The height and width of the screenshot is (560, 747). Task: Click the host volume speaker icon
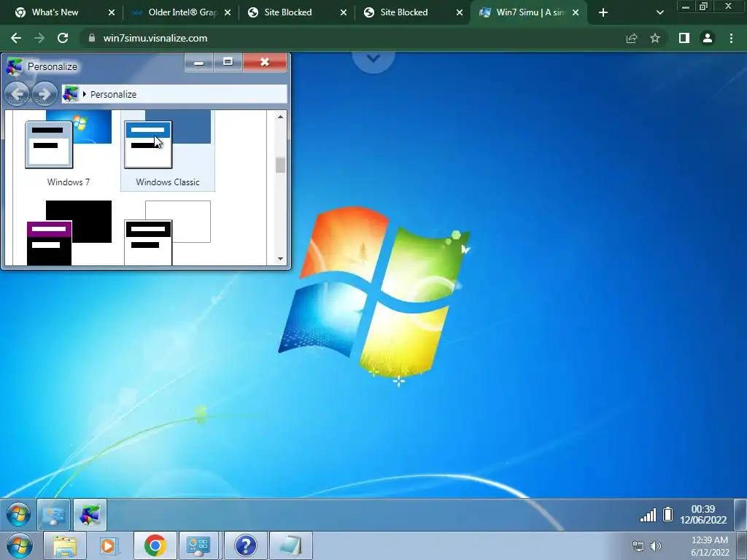(656, 546)
